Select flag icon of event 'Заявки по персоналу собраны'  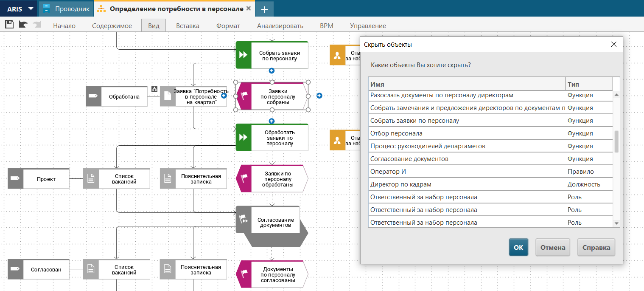pyautogui.click(x=244, y=96)
